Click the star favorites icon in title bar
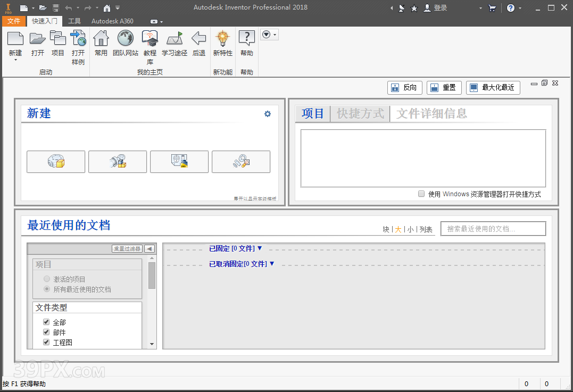Viewport: 573px width, 392px height. point(414,8)
